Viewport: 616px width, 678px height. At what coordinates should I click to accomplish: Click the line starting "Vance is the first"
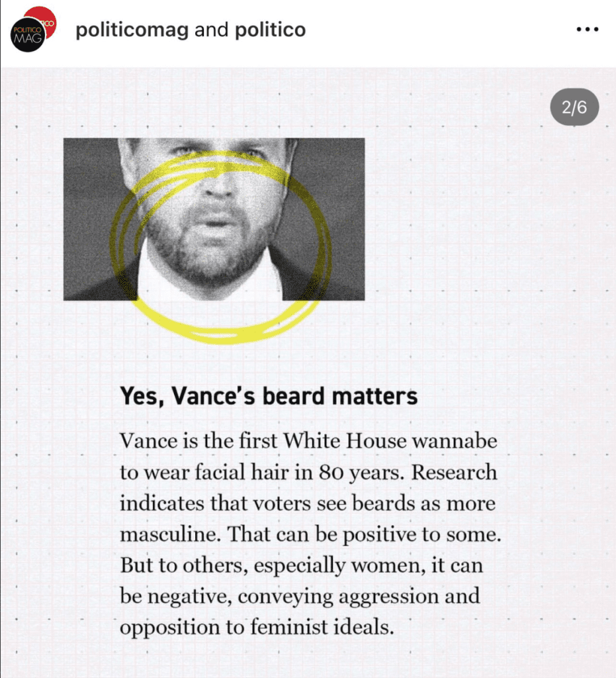coord(308,441)
